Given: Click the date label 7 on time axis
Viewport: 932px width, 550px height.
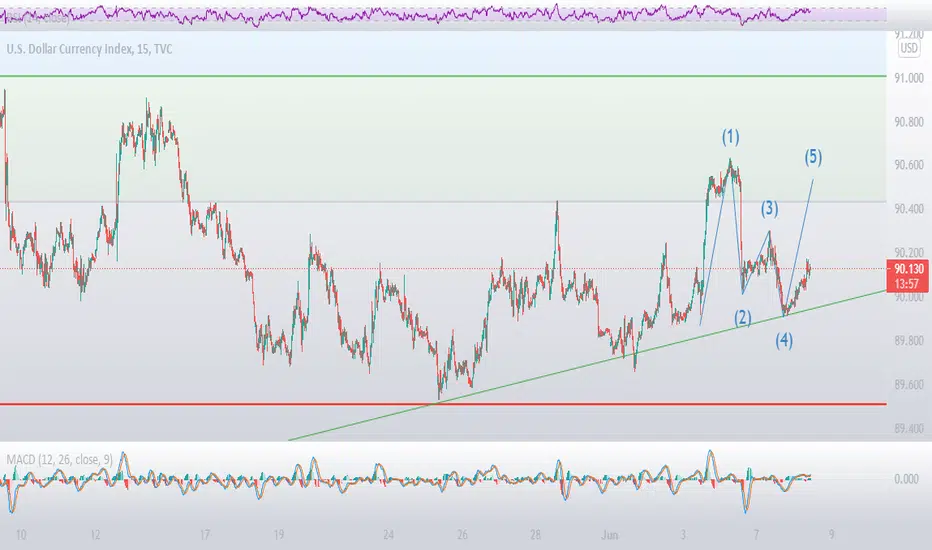Looking at the screenshot, I should [757, 535].
